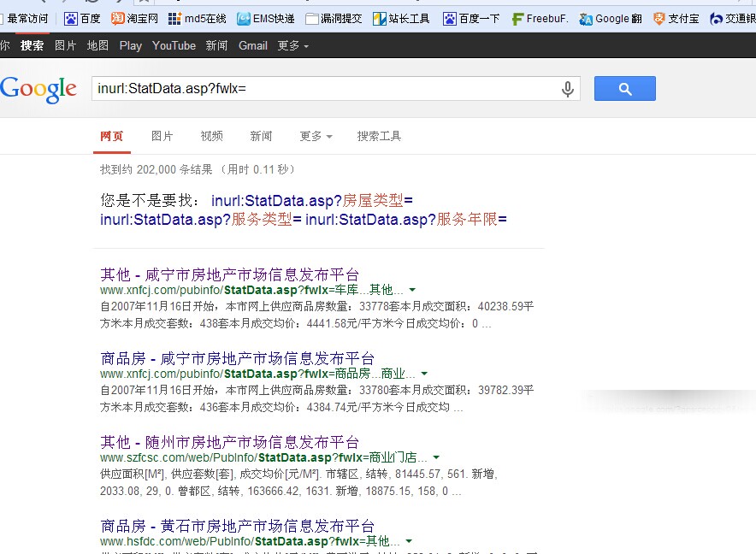The height and width of the screenshot is (554, 756).
Task: Select the 网页 results tab
Action: (111, 137)
